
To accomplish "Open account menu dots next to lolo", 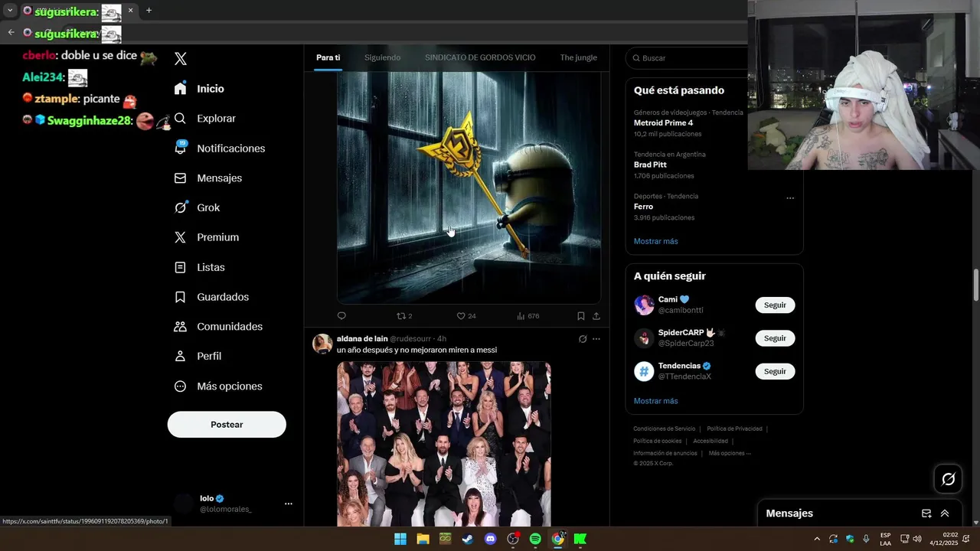I will click(x=289, y=504).
